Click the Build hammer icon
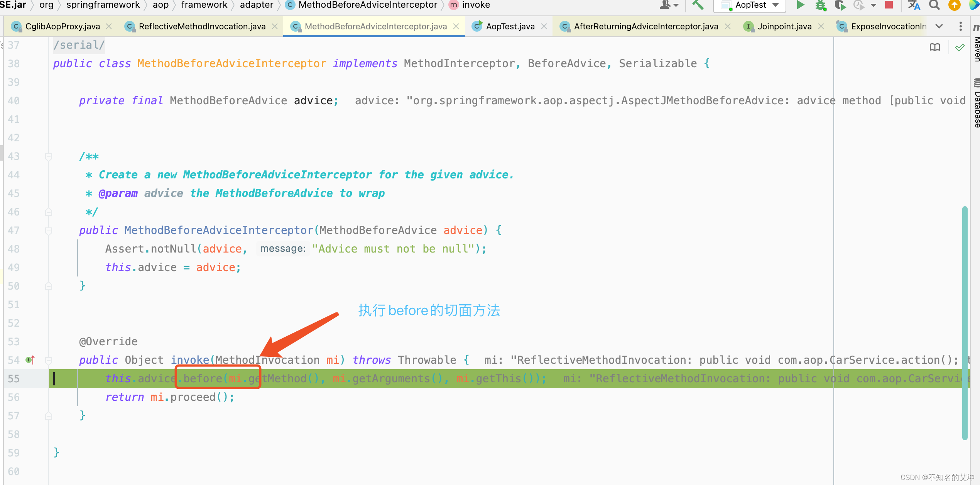Viewport: 980px width, 485px height. (698, 5)
